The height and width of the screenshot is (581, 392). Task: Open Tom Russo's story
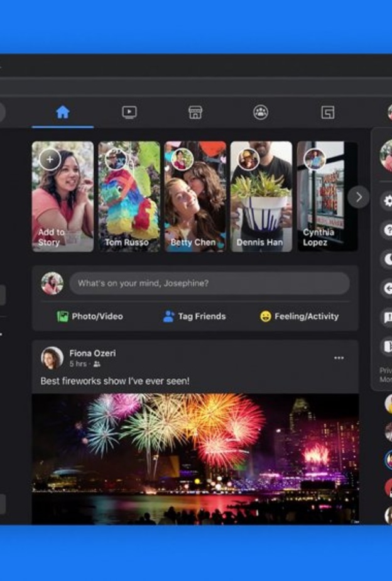[x=129, y=196]
